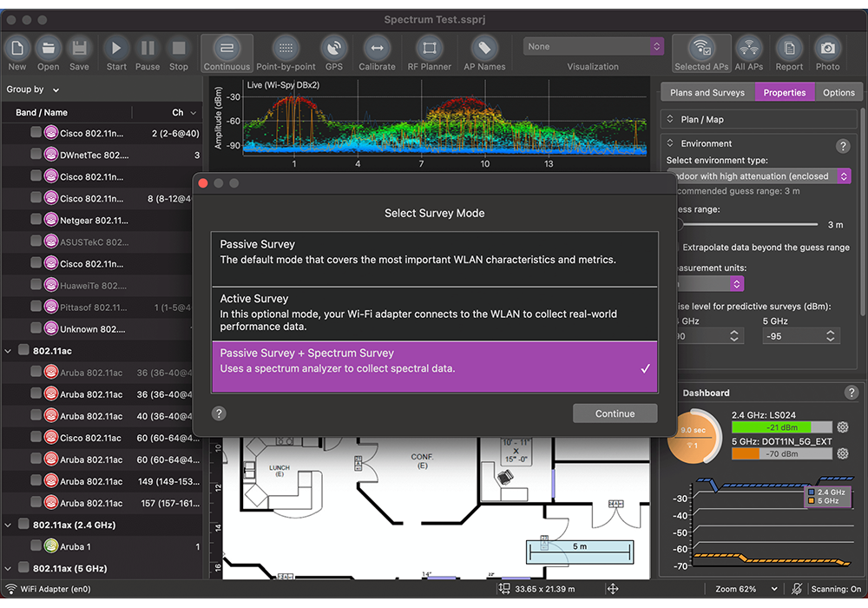Click the Cisco 802.11ac channel 60 AP icon
868x608 pixels.
point(51,438)
